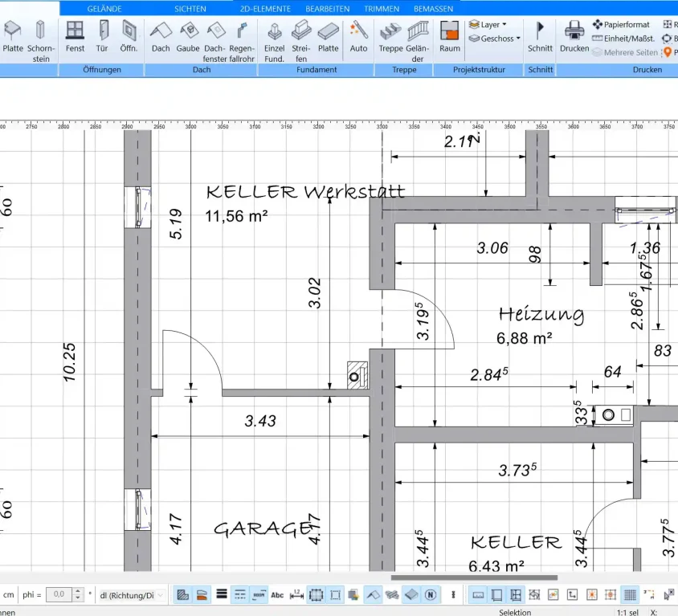
Task: Click the 3.43 dimension value
Action: [260, 421]
